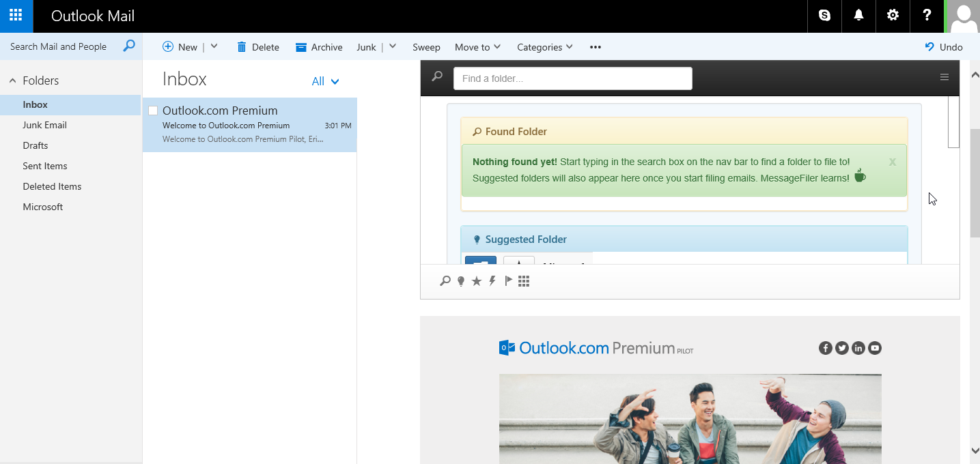Expand the Junk dropdown arrow
The image size is (980, 464).
393,46
